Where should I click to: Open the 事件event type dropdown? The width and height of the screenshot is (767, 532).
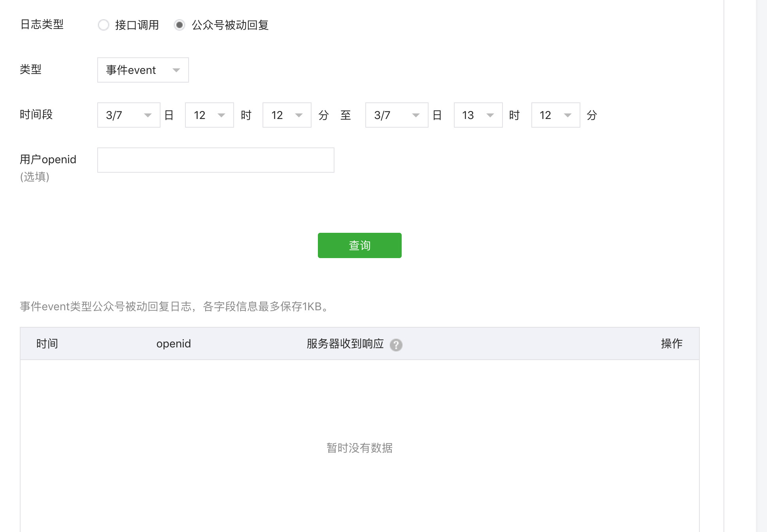point(143,70)
